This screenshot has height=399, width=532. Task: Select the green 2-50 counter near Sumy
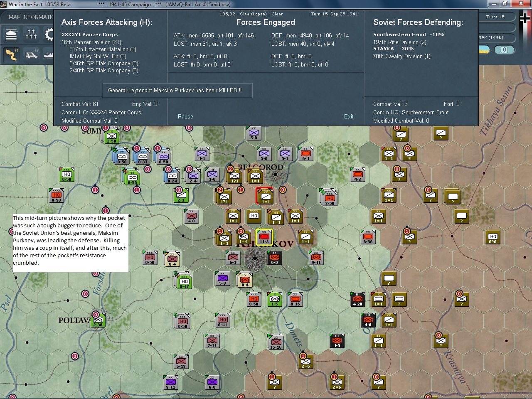coord(112,136)
